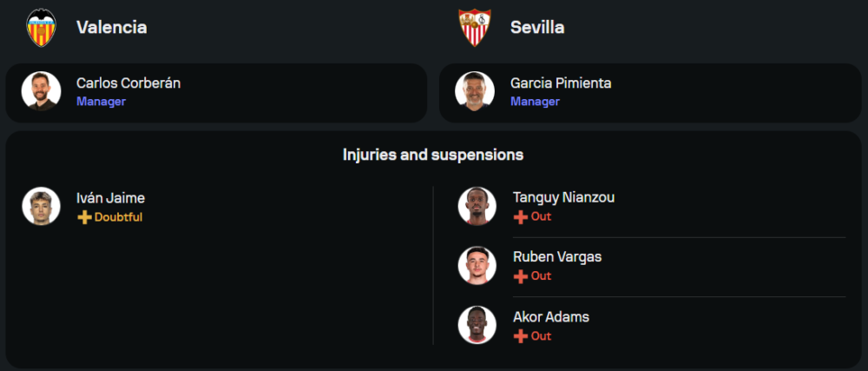This screenshot has width=868, height=371.
Task: Open the Valencia team name link
Action: (111, 28)
